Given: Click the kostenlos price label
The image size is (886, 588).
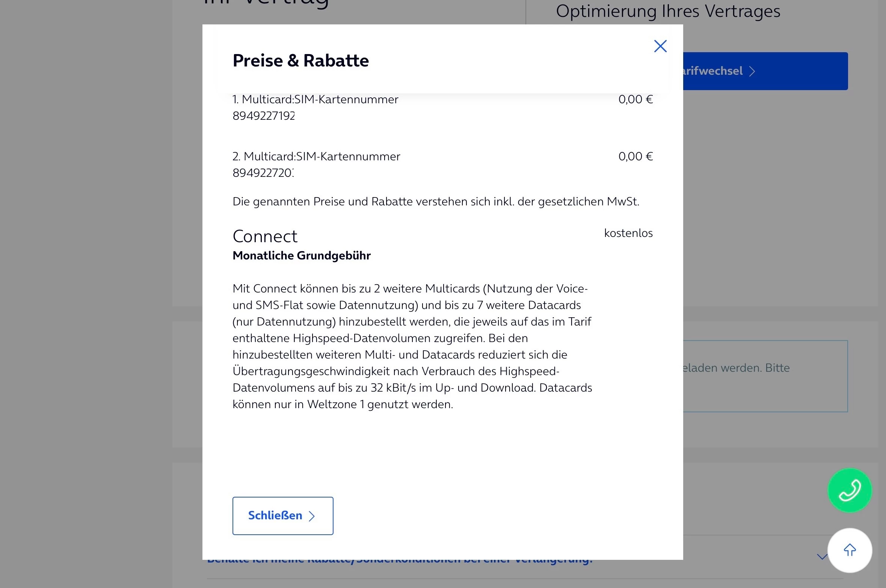Looking at the screenshot, I should 628,233.
